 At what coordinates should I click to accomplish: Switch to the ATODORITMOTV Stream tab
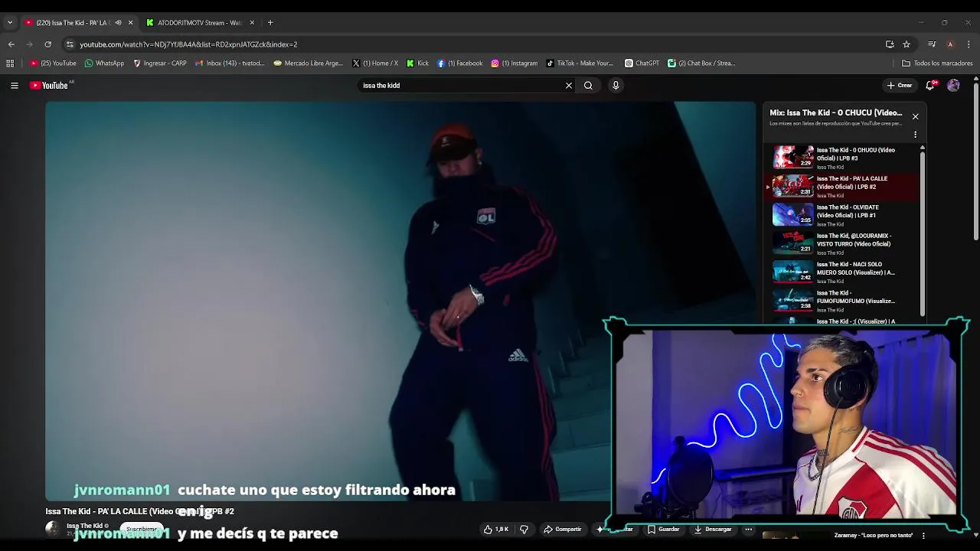199,23
